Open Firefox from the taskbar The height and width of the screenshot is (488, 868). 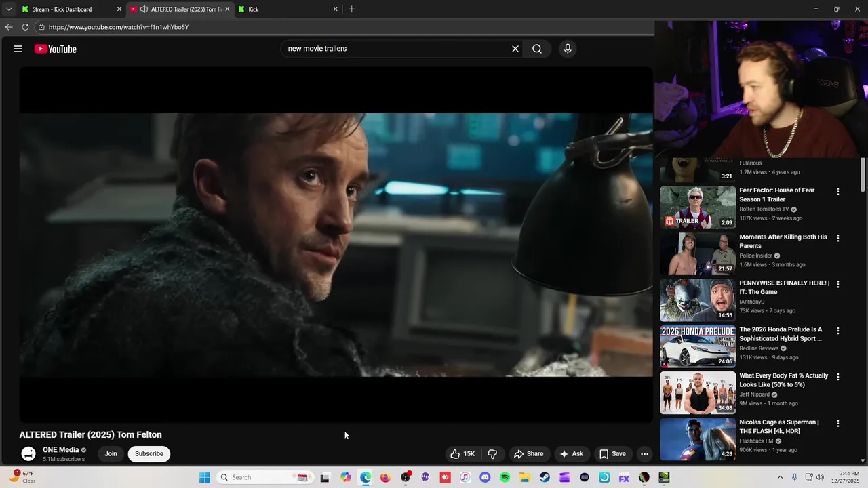[x=385, y=477]
